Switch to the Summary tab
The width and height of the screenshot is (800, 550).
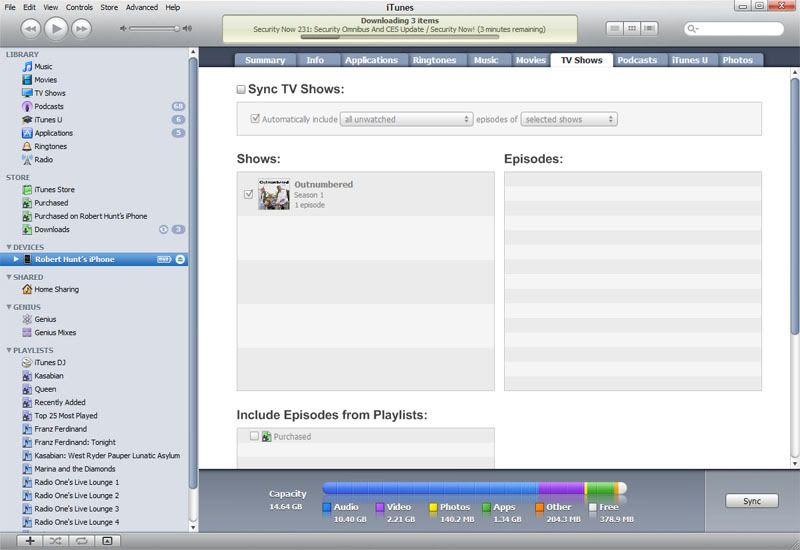pyautogui.click(x=265, y=60)
